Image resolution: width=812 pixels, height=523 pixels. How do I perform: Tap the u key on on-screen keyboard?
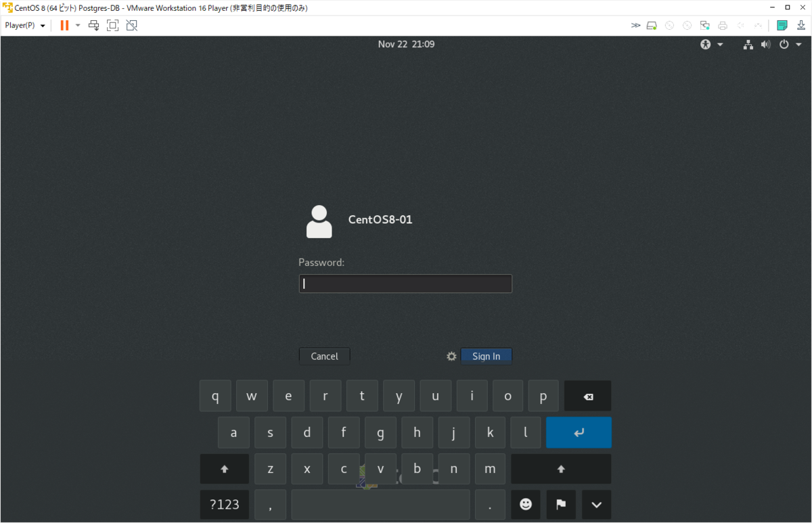coord(435,396)
